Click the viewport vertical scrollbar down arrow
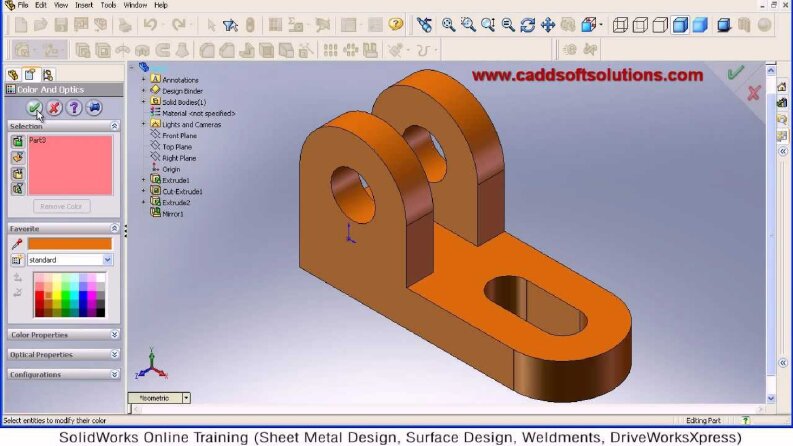Screen dimensions: 793x446 click(771, 398)
